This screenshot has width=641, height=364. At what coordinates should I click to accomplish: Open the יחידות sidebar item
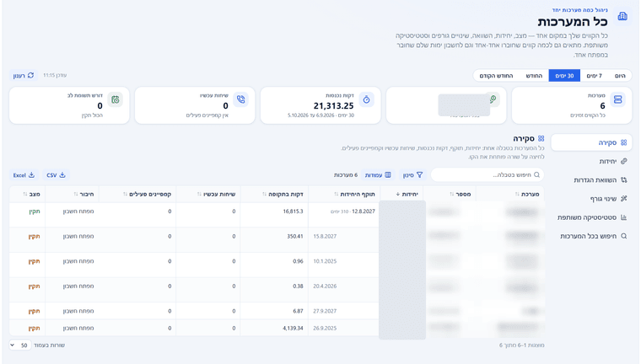click(x=591, y=162)
